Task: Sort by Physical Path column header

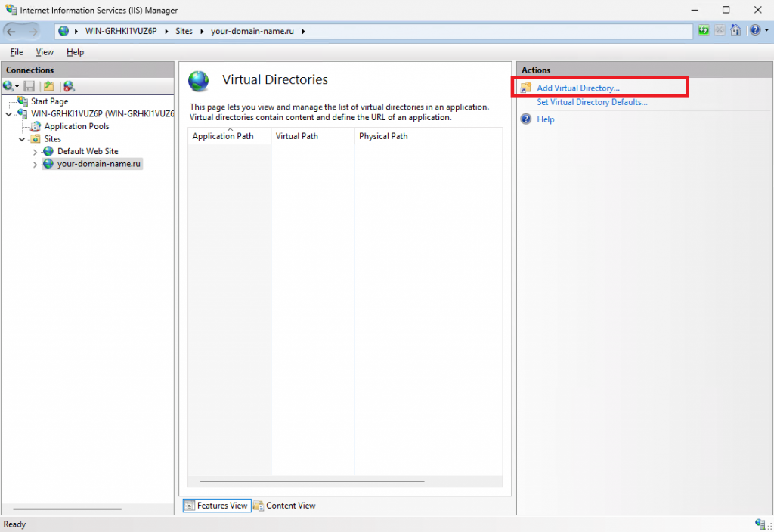Action: (x=429, y=136)
